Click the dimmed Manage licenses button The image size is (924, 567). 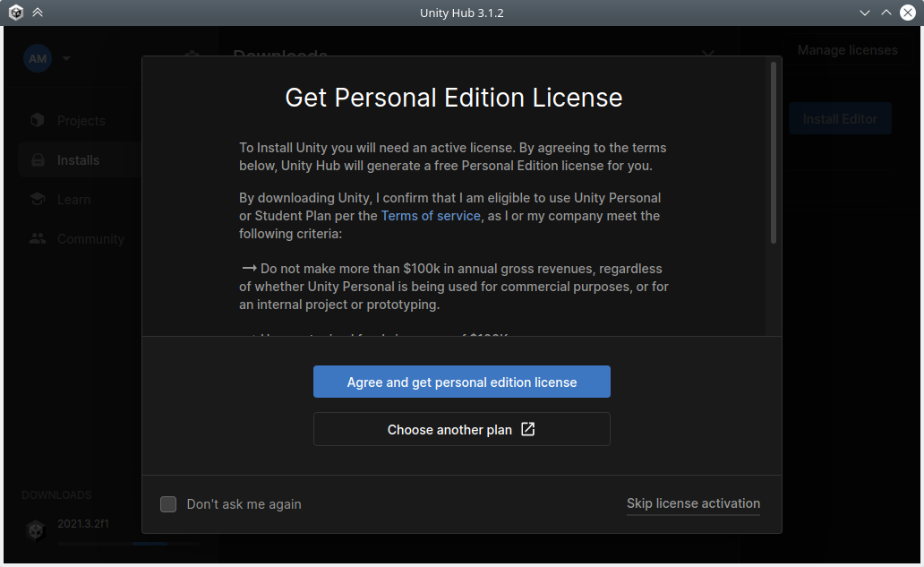click(847, 50)
